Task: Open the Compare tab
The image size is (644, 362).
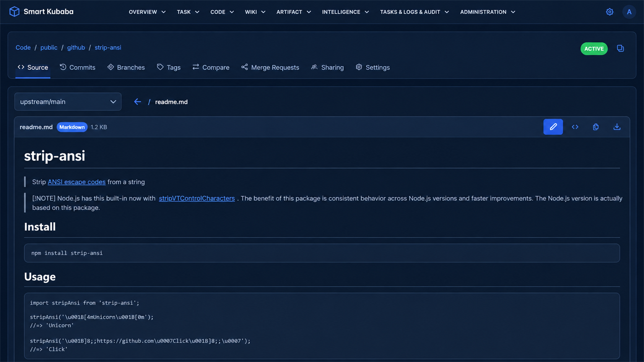Action: 211,67
